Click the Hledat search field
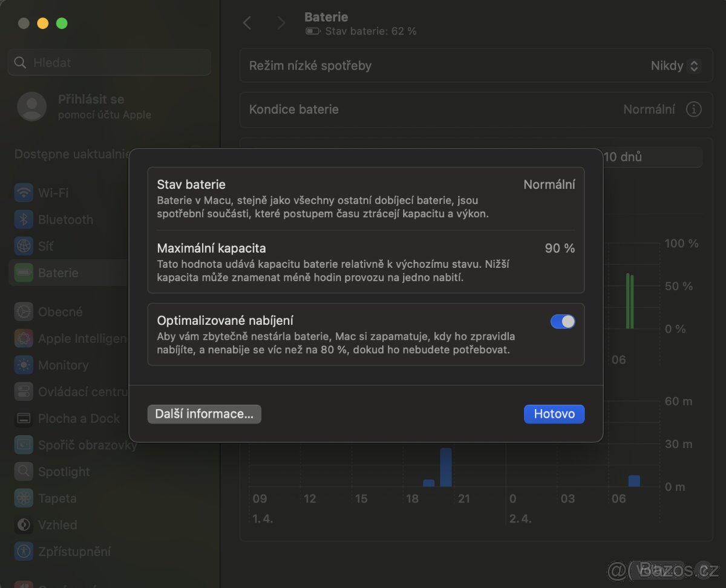This screenshot has height=588, width=726. tap(109, 62)
